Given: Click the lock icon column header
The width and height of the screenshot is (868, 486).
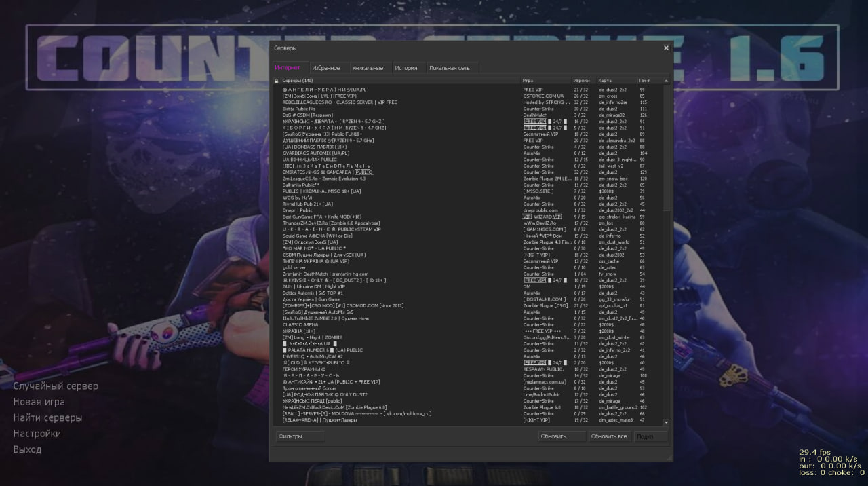Looking at the screenshot, I should coord(277,81).
